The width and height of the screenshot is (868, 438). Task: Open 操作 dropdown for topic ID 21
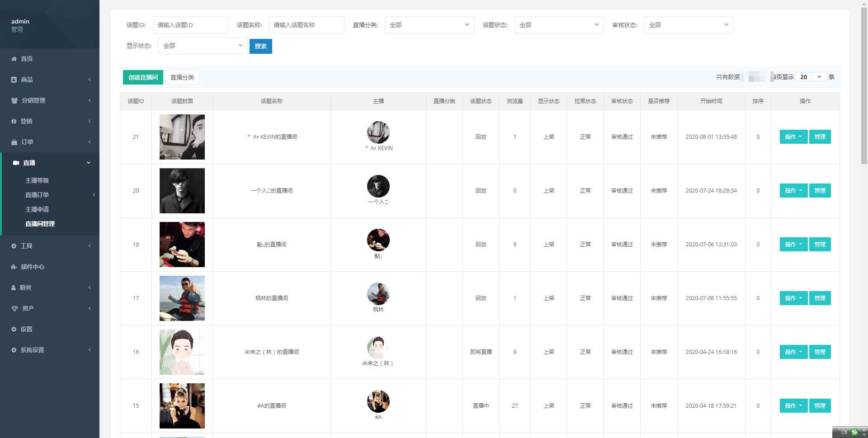pos(793,137)
